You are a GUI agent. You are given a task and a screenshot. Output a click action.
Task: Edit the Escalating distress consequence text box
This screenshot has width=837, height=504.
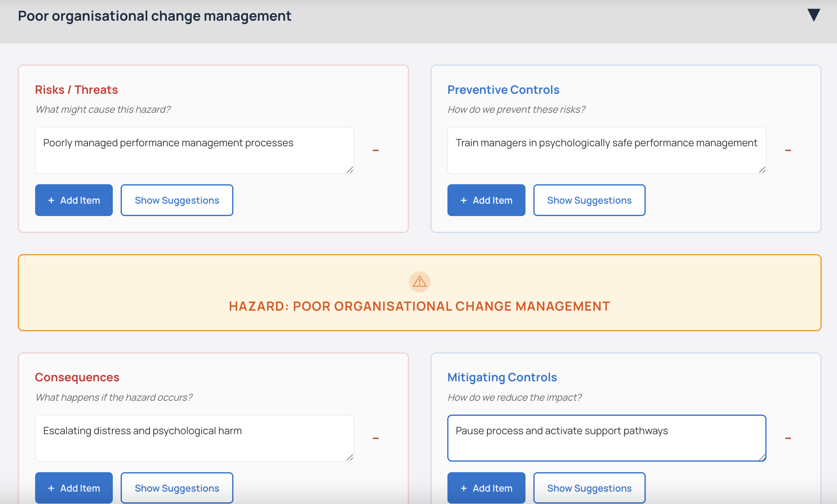click(x=194, y=438)
